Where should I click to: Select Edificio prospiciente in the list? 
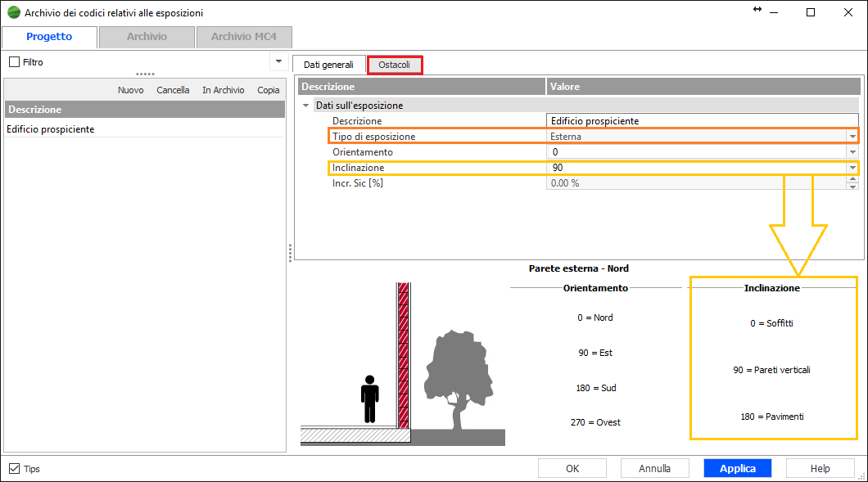pyautogui.click(x=51, y=129)
